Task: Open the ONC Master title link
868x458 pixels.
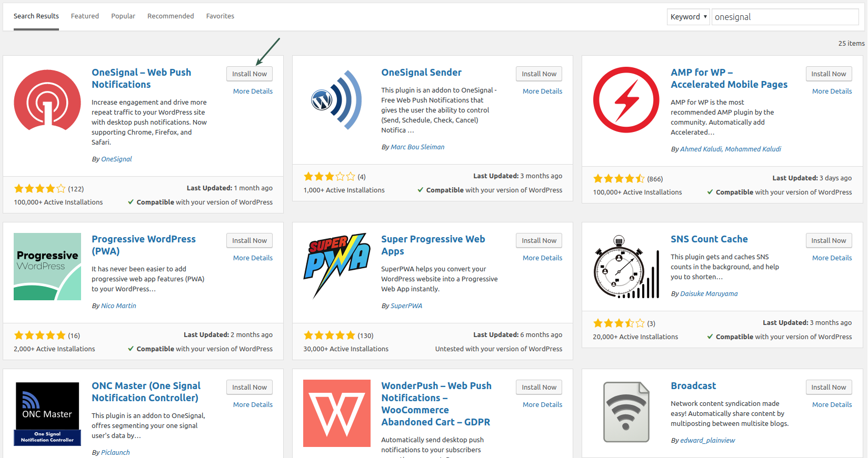Action: click(146, 392)
